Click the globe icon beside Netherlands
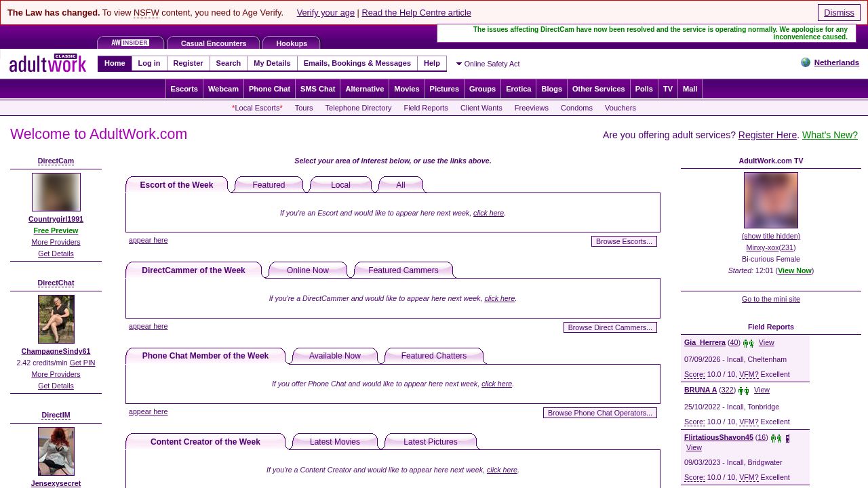This screenshot has width=868, height=488. [x=806, y=62]
